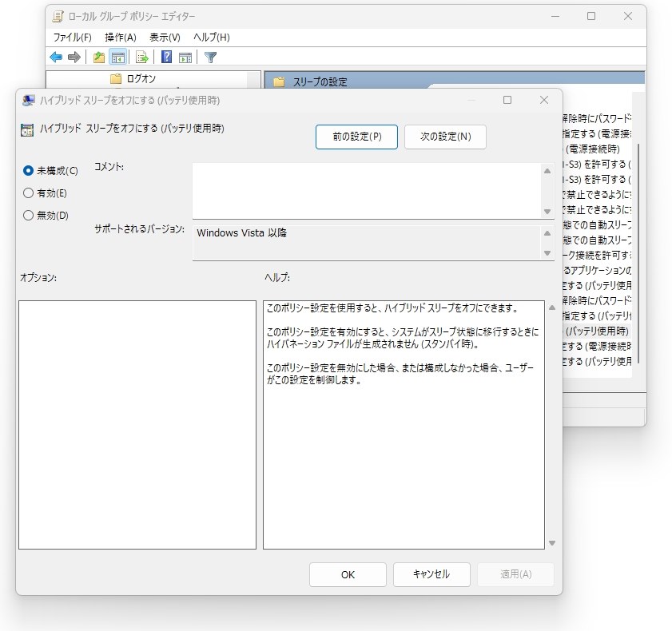672x631 pixels.
Task: Open Help via the blue question-mark icon
Action: click(166, 57)
